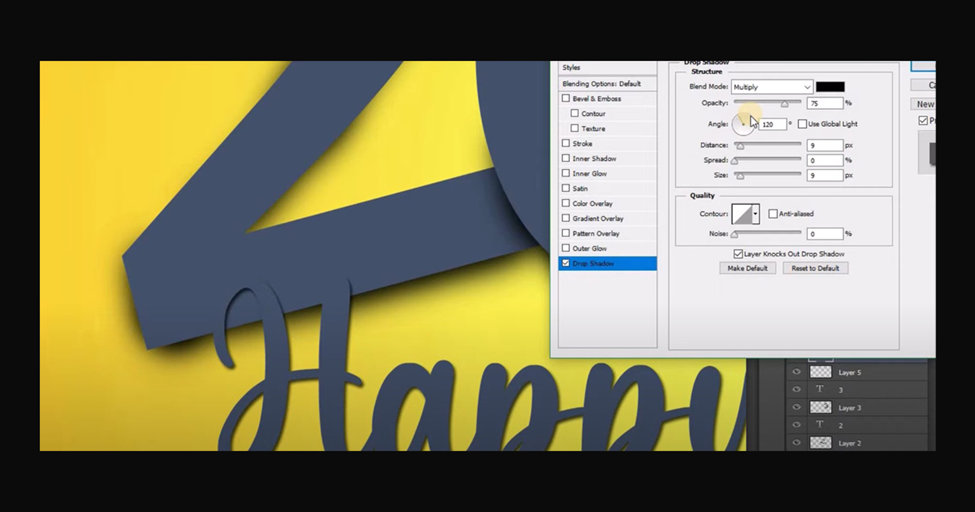The height and width of the screenshot is (512, 975).
Task: Toggle the eye icon for Layer 3
Action: coord(796,407)
